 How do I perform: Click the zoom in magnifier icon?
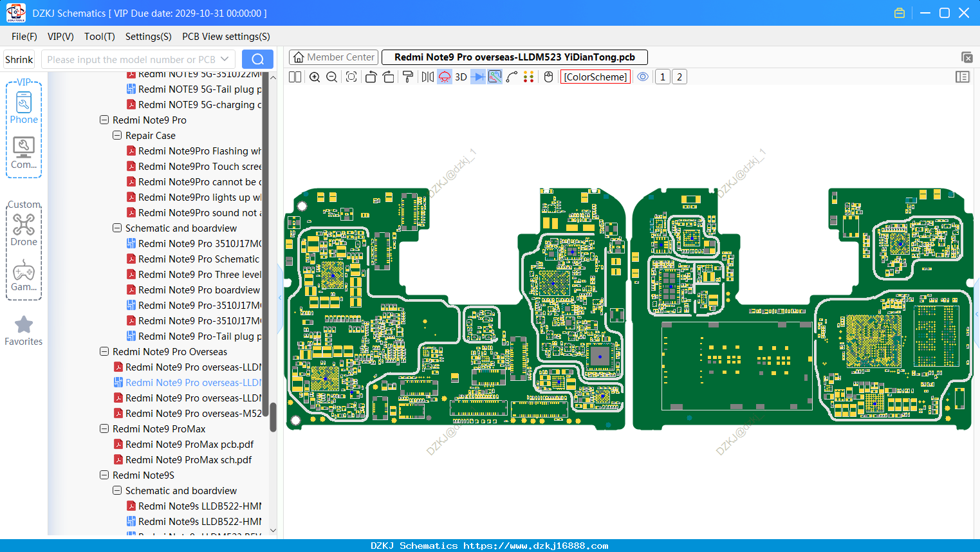coord(315,77)
